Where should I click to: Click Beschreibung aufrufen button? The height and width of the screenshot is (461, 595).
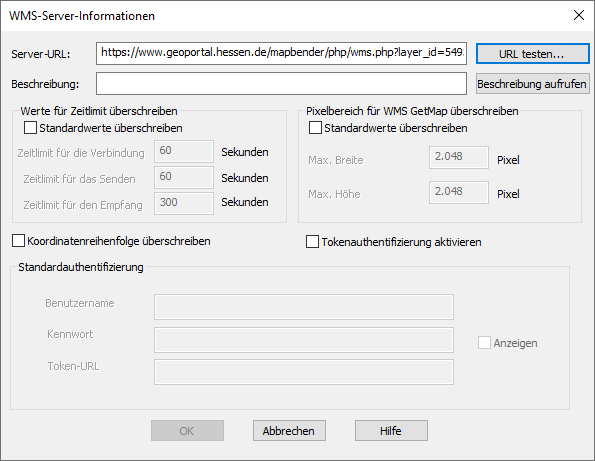coord(532,84)
